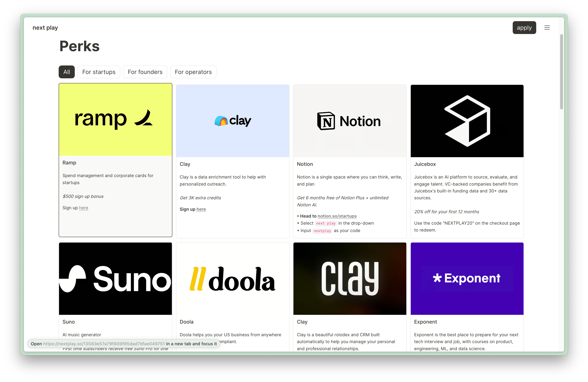Open the hamburger menu icon
Image resolution: width=588 pixels, height=382 pixels.
pos(547,28)
